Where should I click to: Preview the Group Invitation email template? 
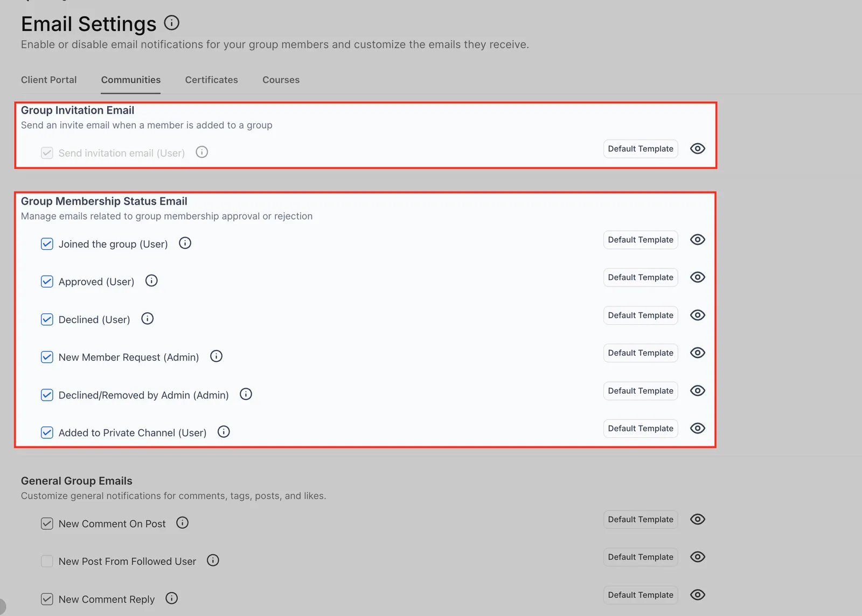[x=698, y=149]
